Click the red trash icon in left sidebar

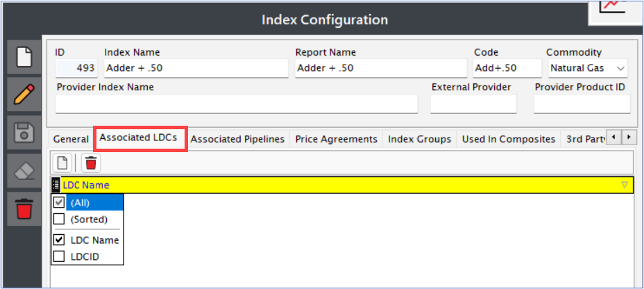click(24, 209)
